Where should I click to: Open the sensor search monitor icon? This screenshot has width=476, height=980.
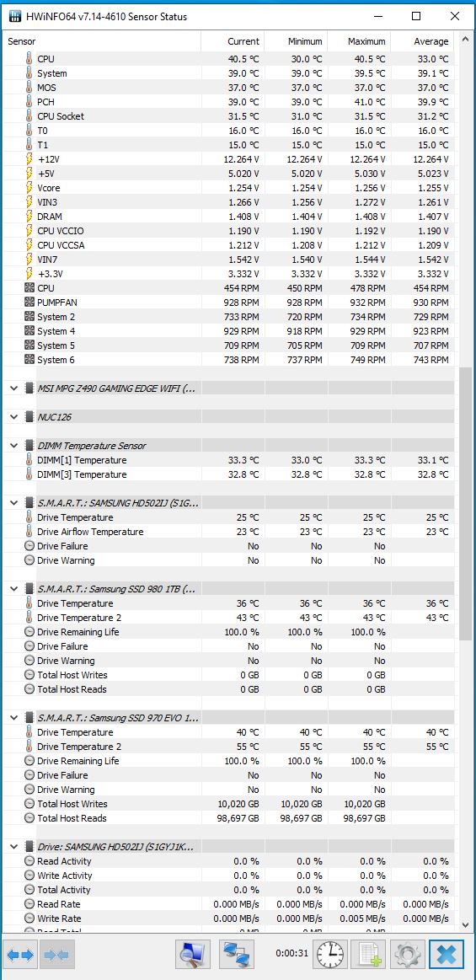192,955
